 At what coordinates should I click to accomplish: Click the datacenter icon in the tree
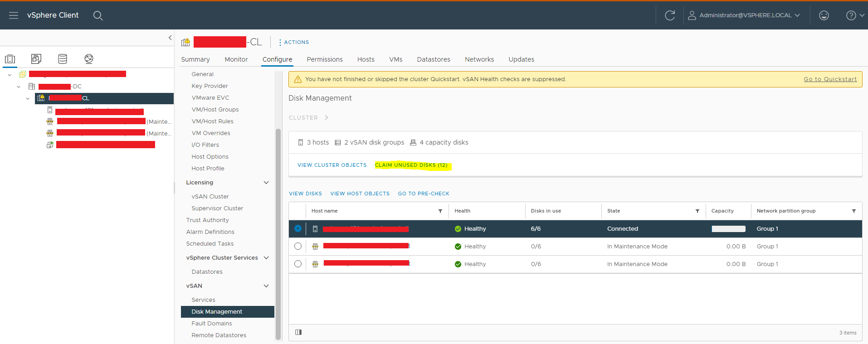[x=32, y=86]
